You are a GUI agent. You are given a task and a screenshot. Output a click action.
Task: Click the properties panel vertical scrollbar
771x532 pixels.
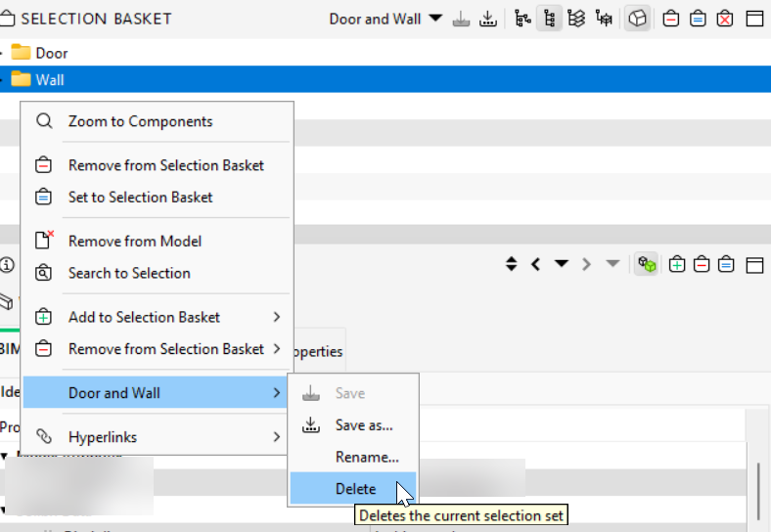[x=758, y=491]
